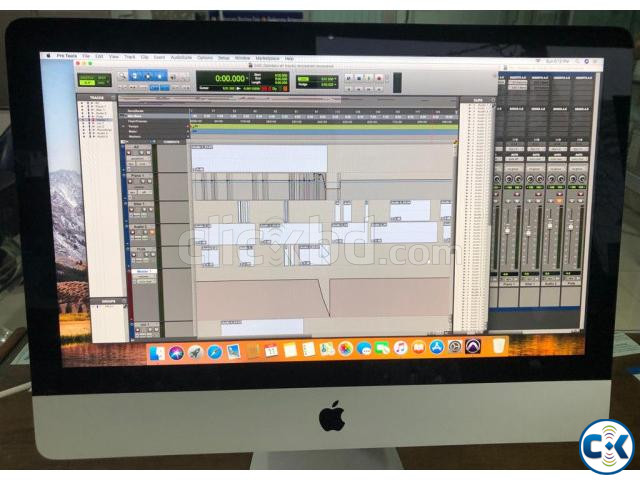Image resolution: width=640 pixels, height=480 pixels.
Task: Open iTunes music icon in Dock
Action: pyautogui.click(x=400, y=348)
